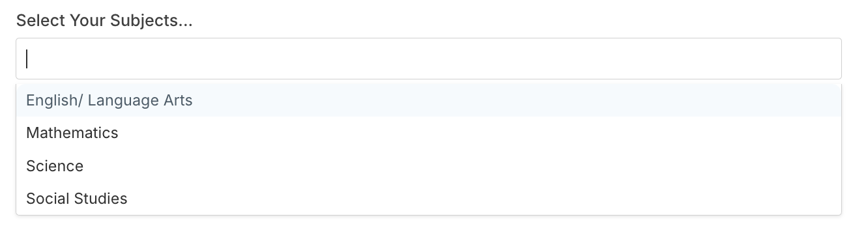
Task: Choose Mathematics from the subject list
Action: 429,133
